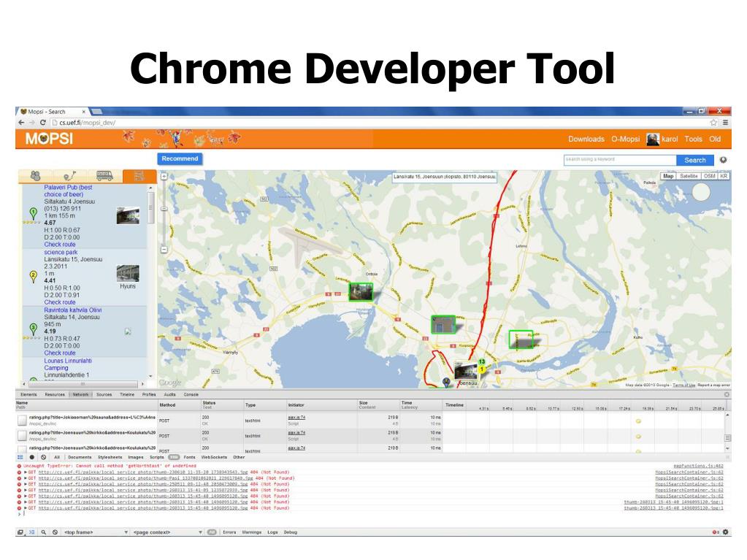Click magnifier search icon in bottom bar

43,532
